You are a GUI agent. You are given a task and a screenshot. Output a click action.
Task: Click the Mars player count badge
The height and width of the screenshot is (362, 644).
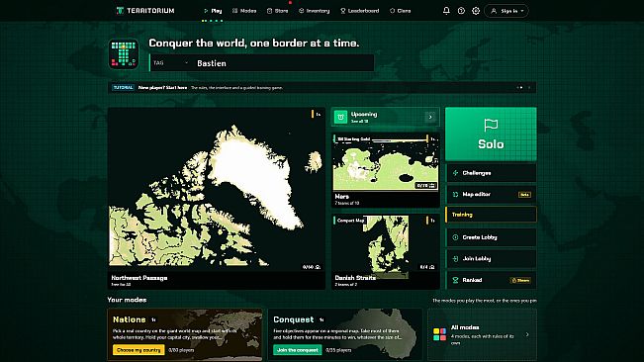(x=425, y=186)
